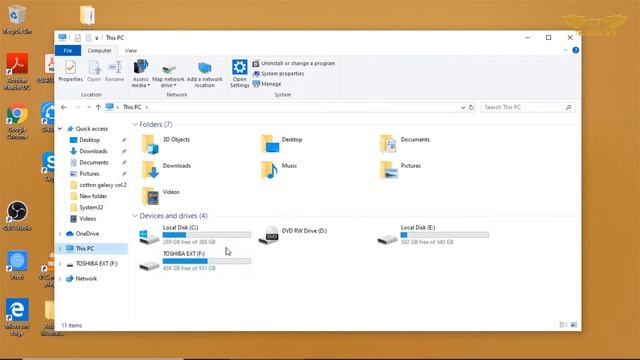Refresh the This PC view
The height and width of the screenshot is (360, 640).
coord(471,107)
